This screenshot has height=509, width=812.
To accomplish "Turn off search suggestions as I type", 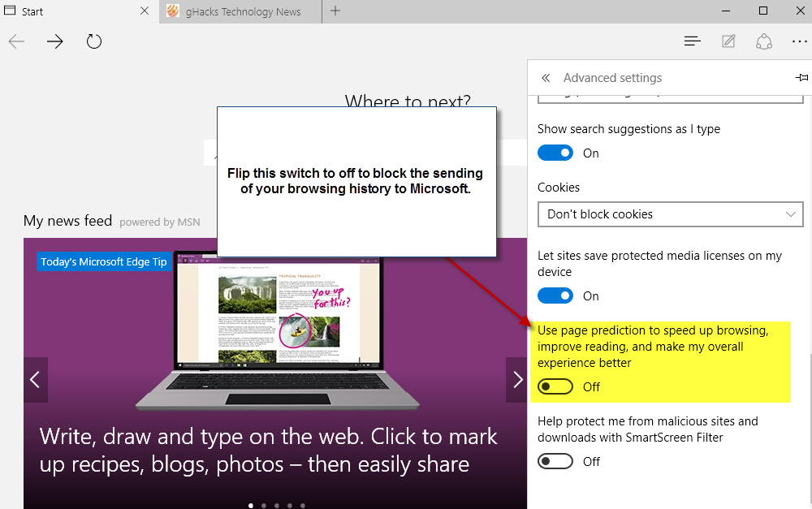I will (x=555, y=153).
